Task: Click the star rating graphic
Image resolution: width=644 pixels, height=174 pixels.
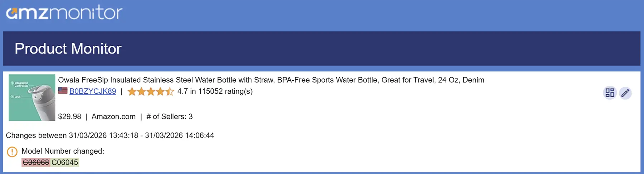Action: point(151,91)
